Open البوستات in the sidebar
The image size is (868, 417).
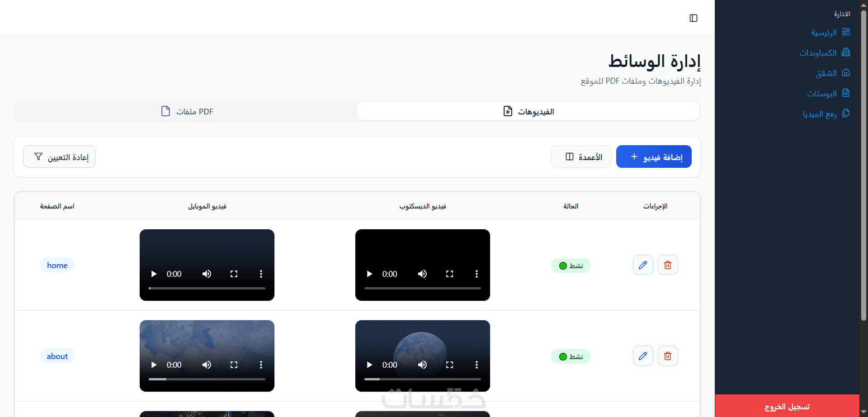tap(829, 94)
